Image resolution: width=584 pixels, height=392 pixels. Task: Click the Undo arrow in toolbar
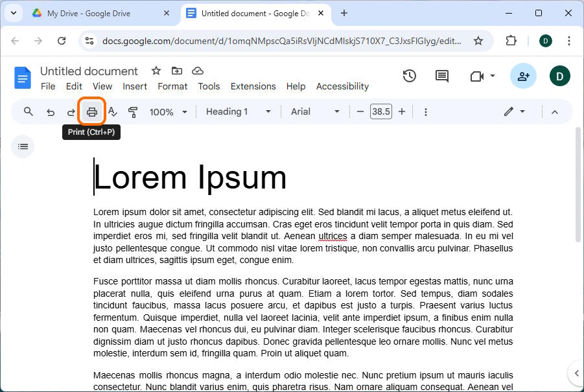[51, 112]
